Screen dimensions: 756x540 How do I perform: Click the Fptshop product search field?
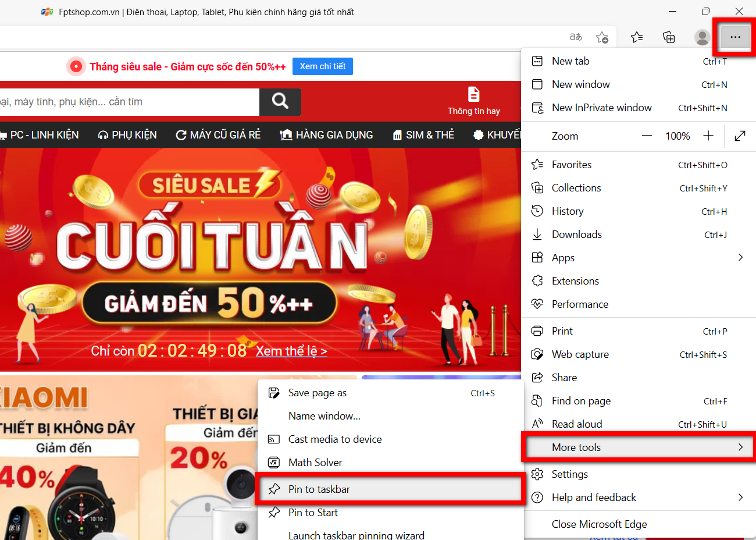(x=129, y=102)
